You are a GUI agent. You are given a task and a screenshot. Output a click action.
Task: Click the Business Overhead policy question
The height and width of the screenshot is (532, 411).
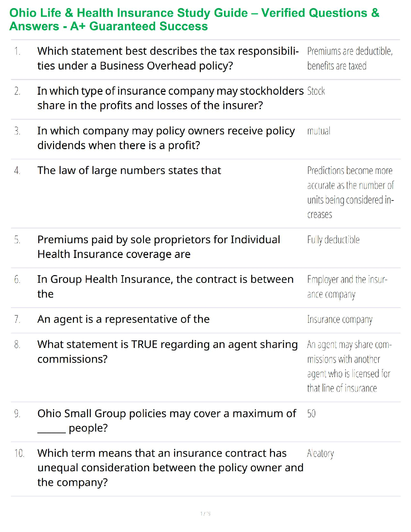tap(168, 58)
